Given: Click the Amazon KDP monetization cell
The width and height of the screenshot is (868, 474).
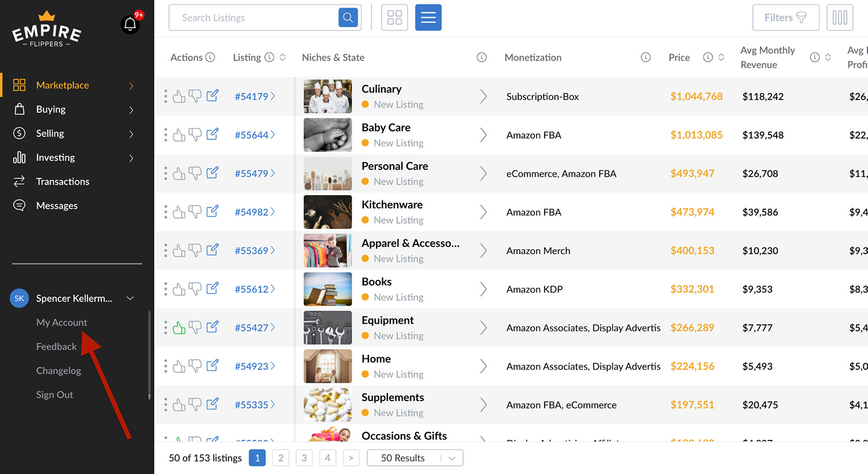Looking at the screenshot, I should 534,289.
